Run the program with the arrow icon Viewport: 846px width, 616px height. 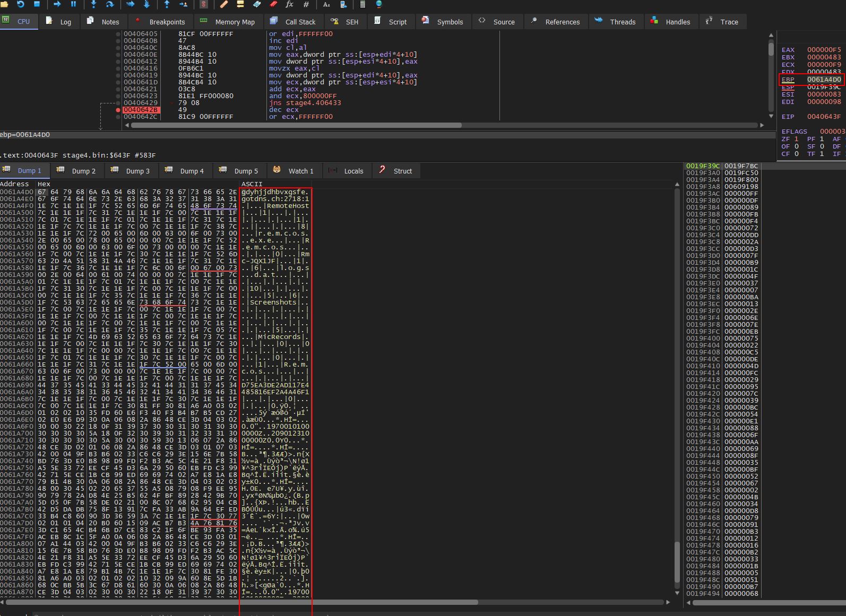click(57, 4)
